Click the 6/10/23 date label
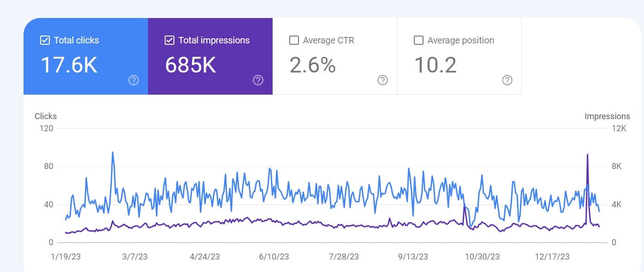This screenshot has width=644, height=272. pos(274,257)
